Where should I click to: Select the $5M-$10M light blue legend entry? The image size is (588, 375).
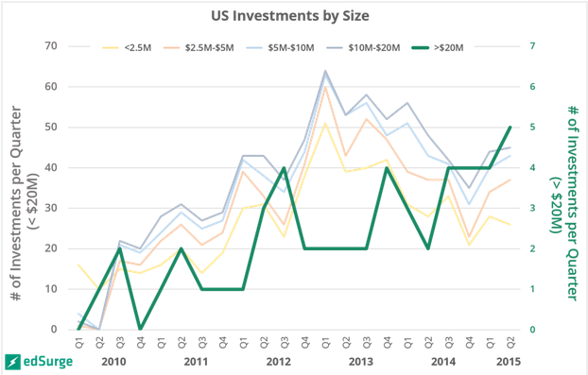pyautogui.click(x=280, y=48)
